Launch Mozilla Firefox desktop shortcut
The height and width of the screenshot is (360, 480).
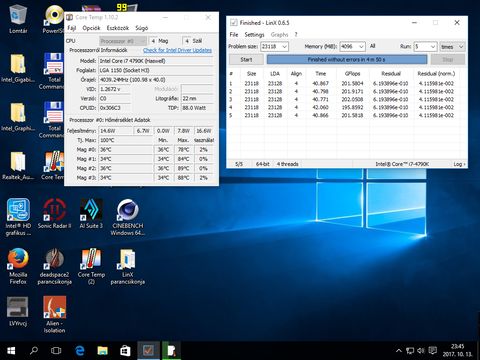[x=18, y=266]
